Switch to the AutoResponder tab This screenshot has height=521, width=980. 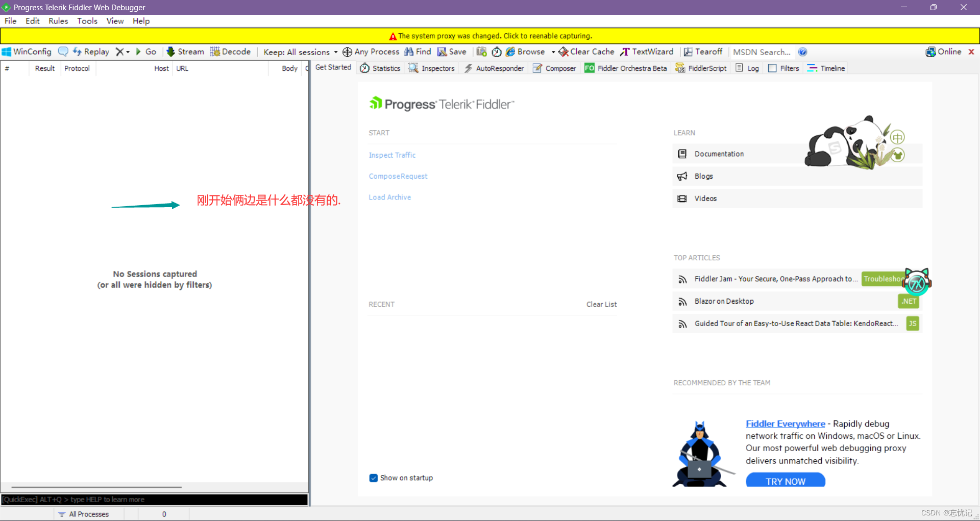coord(494,68)
